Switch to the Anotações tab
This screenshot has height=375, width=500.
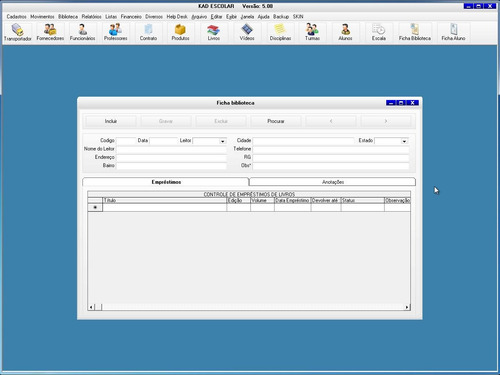point(333,182)
